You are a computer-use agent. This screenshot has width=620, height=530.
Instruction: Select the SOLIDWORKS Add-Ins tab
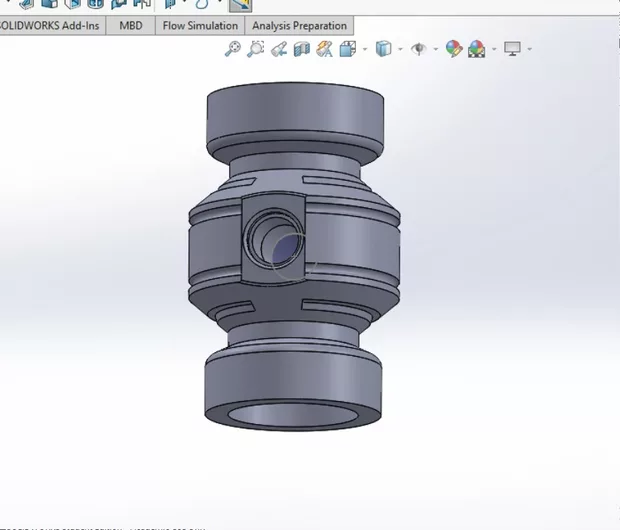[51, 25]
